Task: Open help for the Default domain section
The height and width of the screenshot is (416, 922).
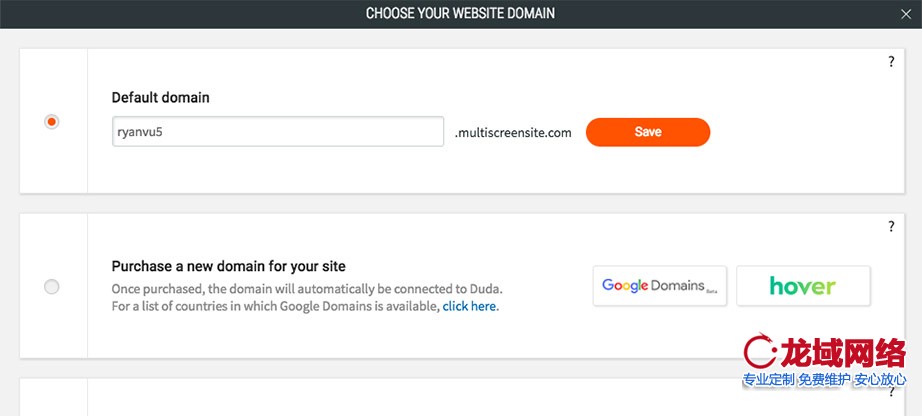Action: pos(891,62)
